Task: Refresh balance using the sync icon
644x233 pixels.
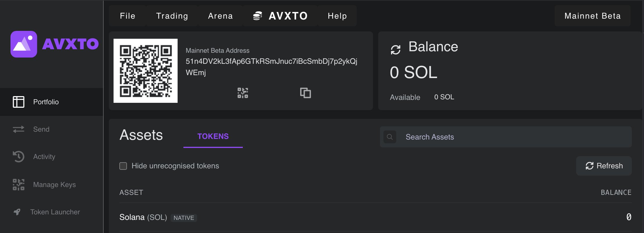Action: pyautogui.click(x=395, y=50)
